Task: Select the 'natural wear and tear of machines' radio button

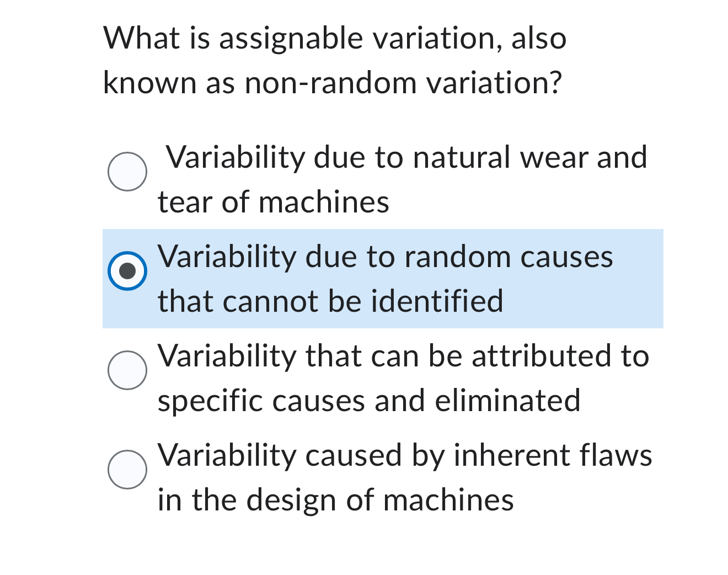Action: point(127,172)
